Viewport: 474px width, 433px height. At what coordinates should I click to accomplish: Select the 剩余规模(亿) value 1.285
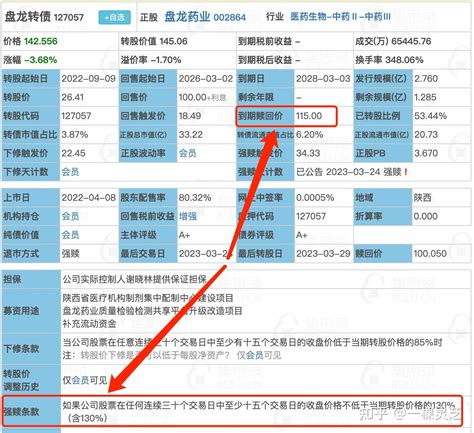425,97
